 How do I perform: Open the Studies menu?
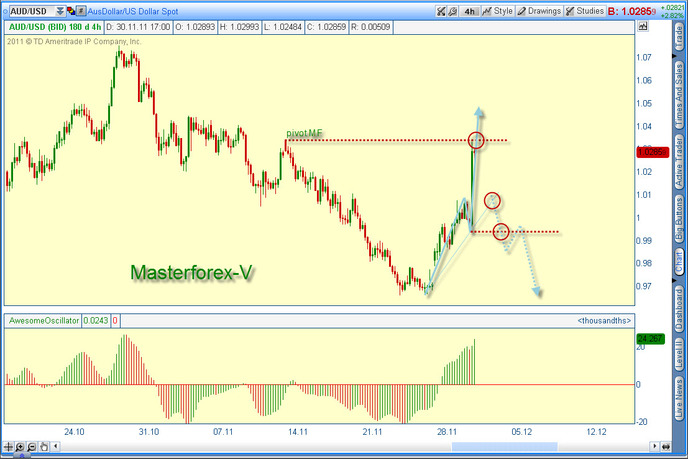click(584, 11)
